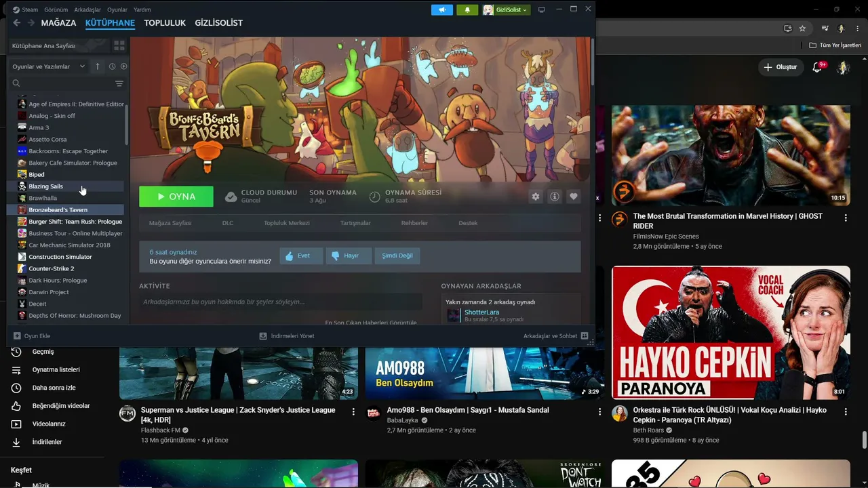Open Tüm Yer İşaretleri bookmarks folder
This screenshot has height=488, width=868.
click(x=835, y=45)
